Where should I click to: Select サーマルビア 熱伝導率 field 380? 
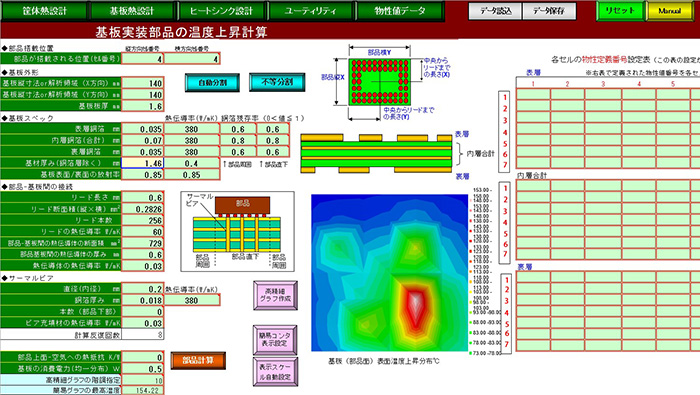pyautogui.click(x=192, y=300)
